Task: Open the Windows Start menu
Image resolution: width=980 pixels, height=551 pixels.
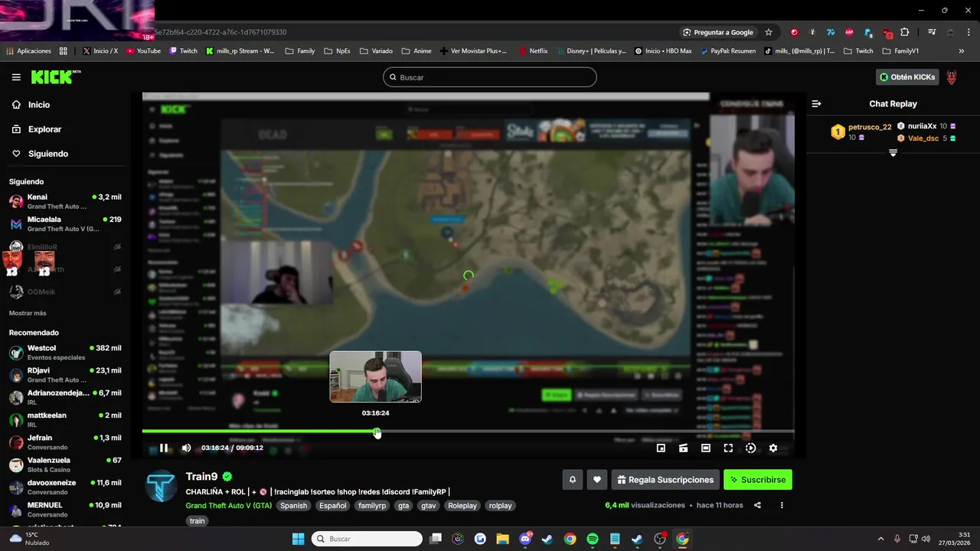Action: (299, 539)
